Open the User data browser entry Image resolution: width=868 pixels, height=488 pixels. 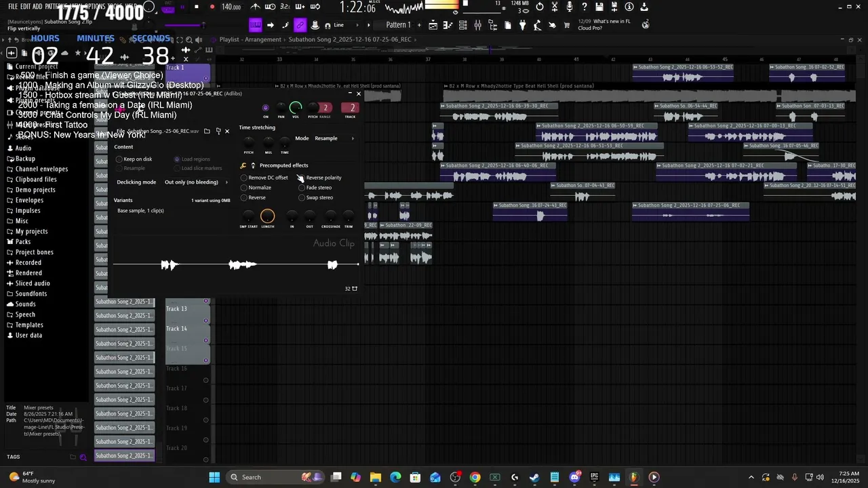(x=28, y=335)
